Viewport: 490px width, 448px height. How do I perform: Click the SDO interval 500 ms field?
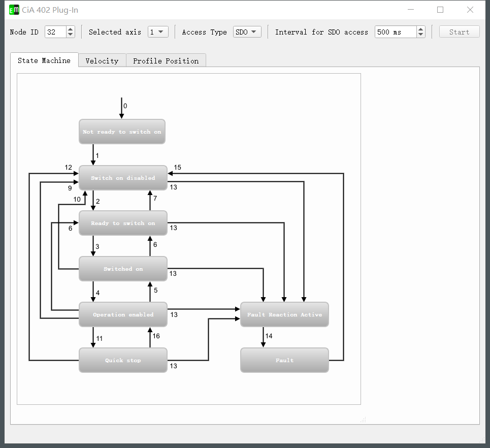pos(396,32)
